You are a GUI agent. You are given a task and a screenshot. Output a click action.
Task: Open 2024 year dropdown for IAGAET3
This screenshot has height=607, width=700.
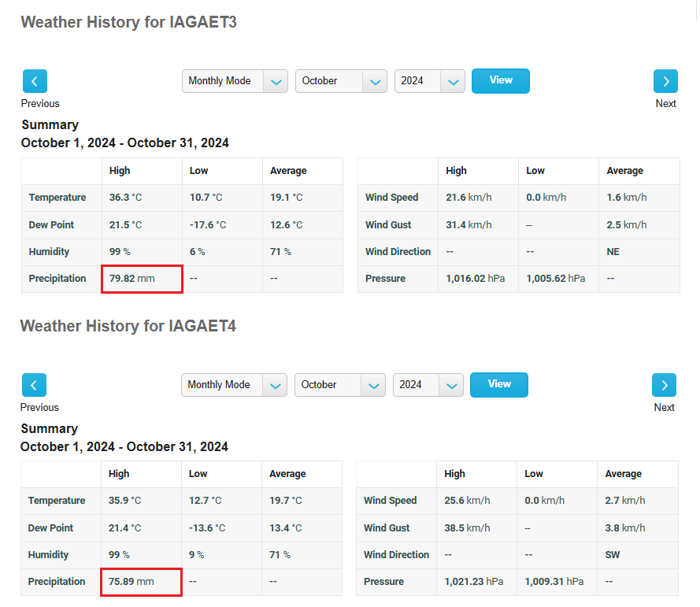point(429,81)
